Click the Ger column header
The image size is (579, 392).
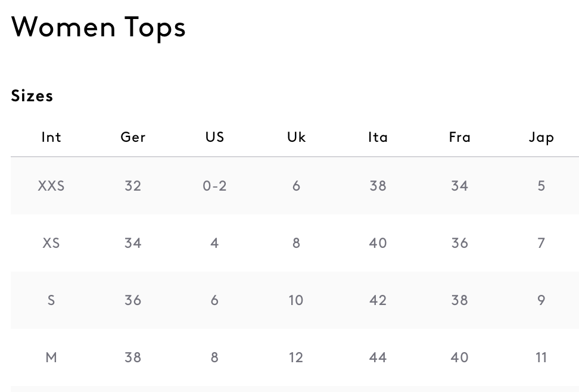coord(133,138)
